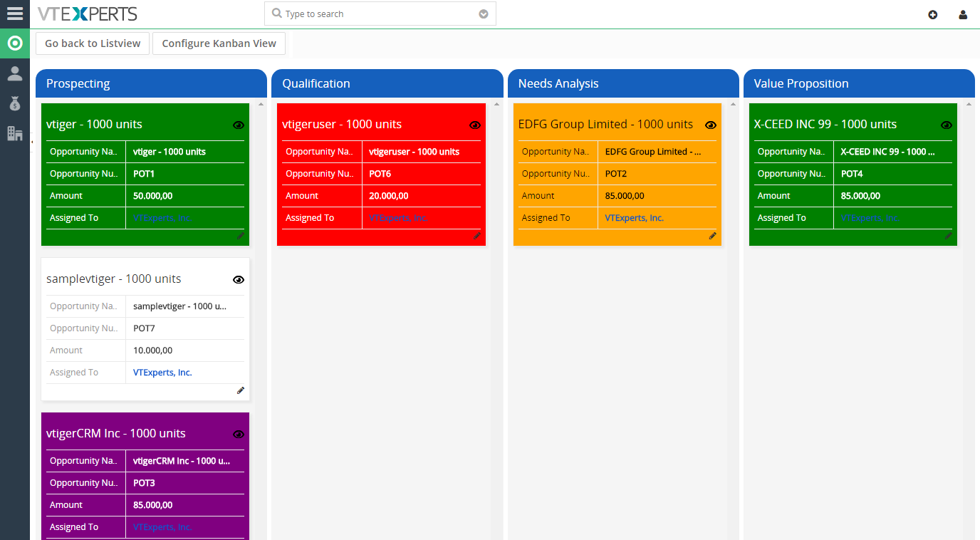Select the Prospecting column header
This screenshot has height=540, width=980.
click(x=151, y=83)
